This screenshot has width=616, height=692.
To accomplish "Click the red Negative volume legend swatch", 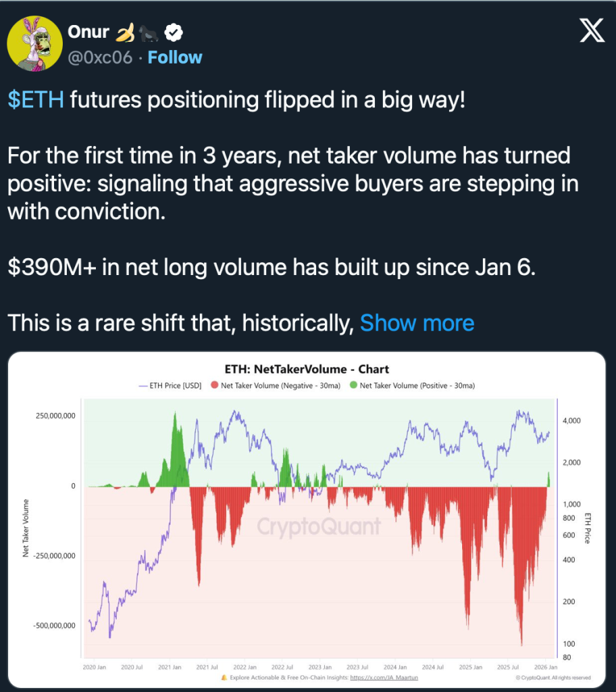I will [215, 386].
